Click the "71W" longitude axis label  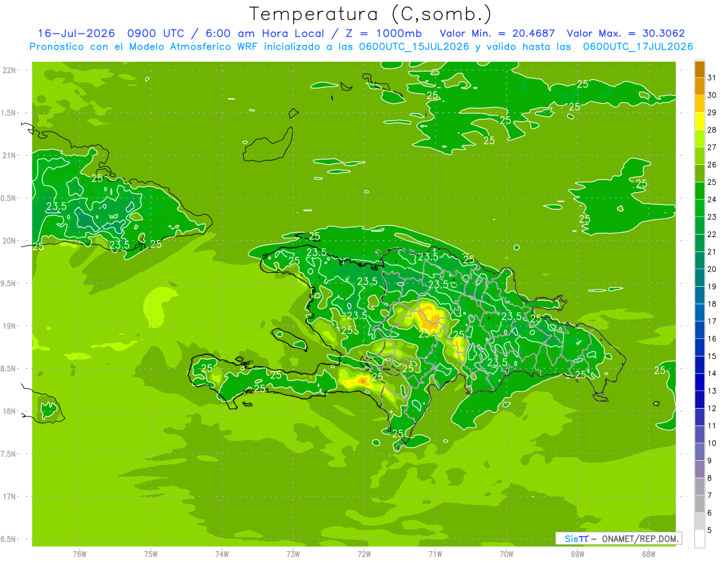pyautogui.click(x=435, y=554)
